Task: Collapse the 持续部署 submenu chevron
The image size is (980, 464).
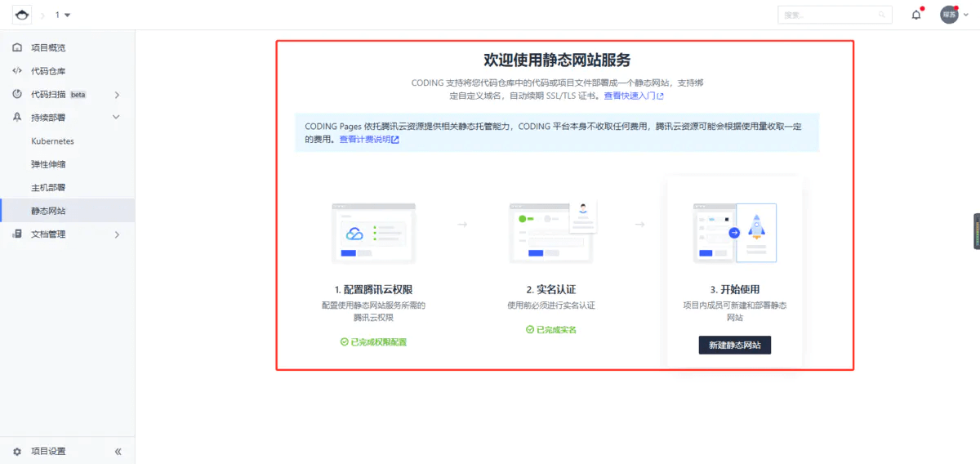Action: [x=117, y=118]
